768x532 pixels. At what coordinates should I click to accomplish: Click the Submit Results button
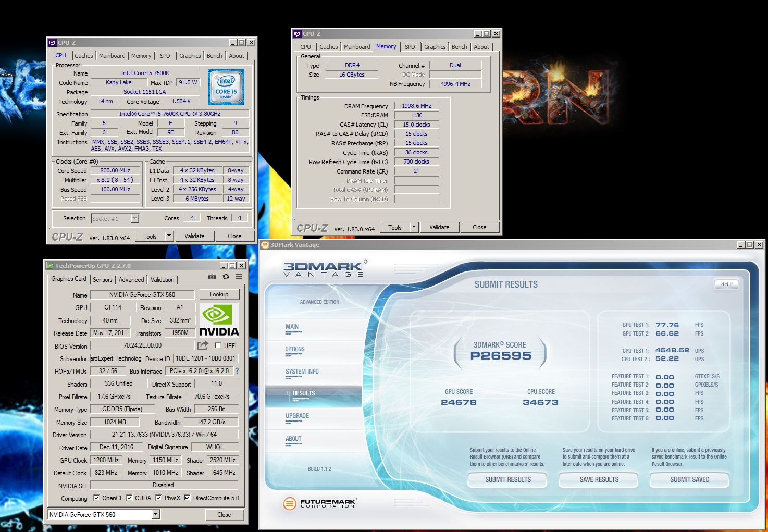[x=508, y=479]
